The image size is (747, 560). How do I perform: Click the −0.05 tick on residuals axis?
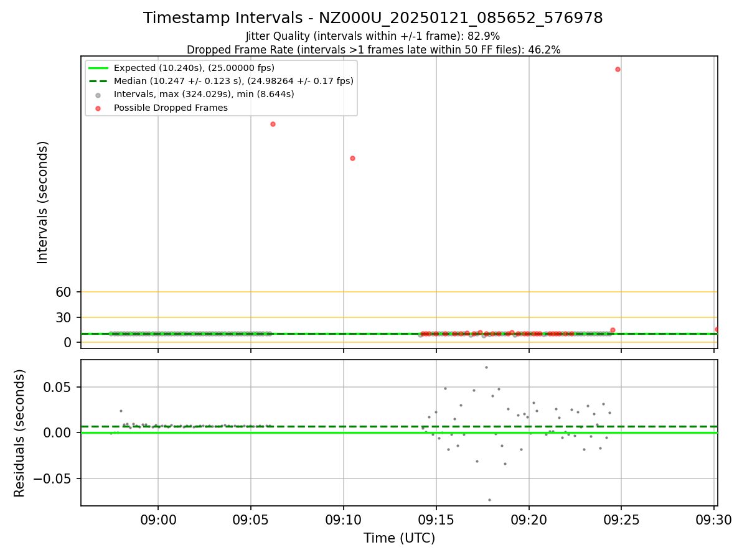pyautogui.click(x=53, y=478)
